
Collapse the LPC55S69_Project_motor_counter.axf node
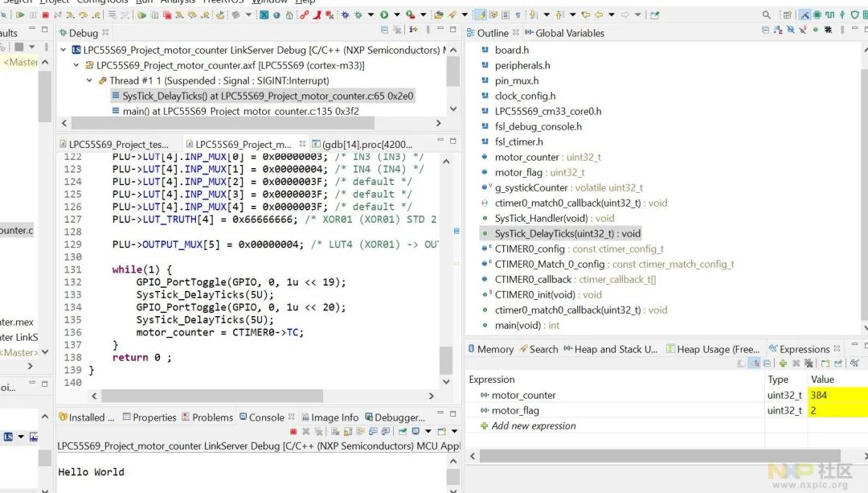(77, 65)
